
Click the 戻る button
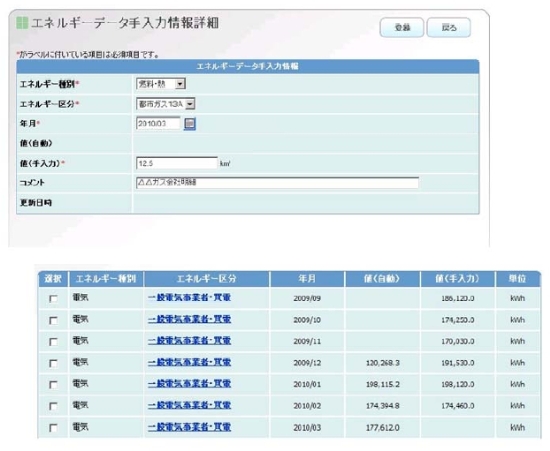click(x=449, y=27)
